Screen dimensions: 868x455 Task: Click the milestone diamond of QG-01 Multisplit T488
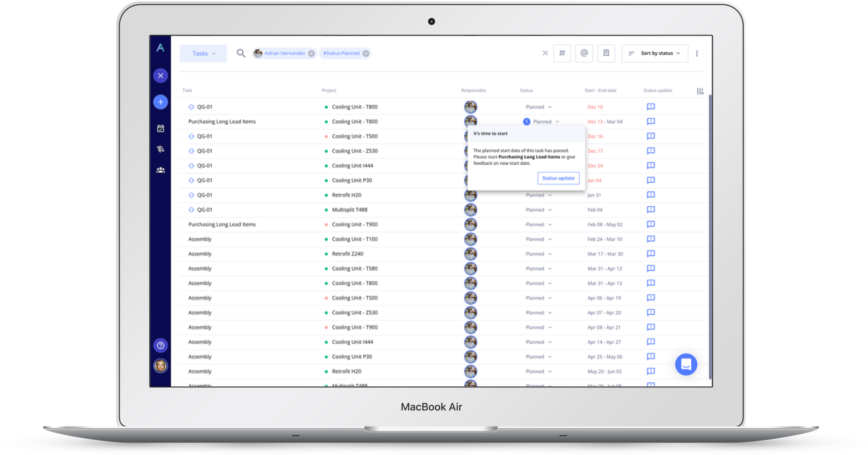pyautogui.click(x=191, y=209)
